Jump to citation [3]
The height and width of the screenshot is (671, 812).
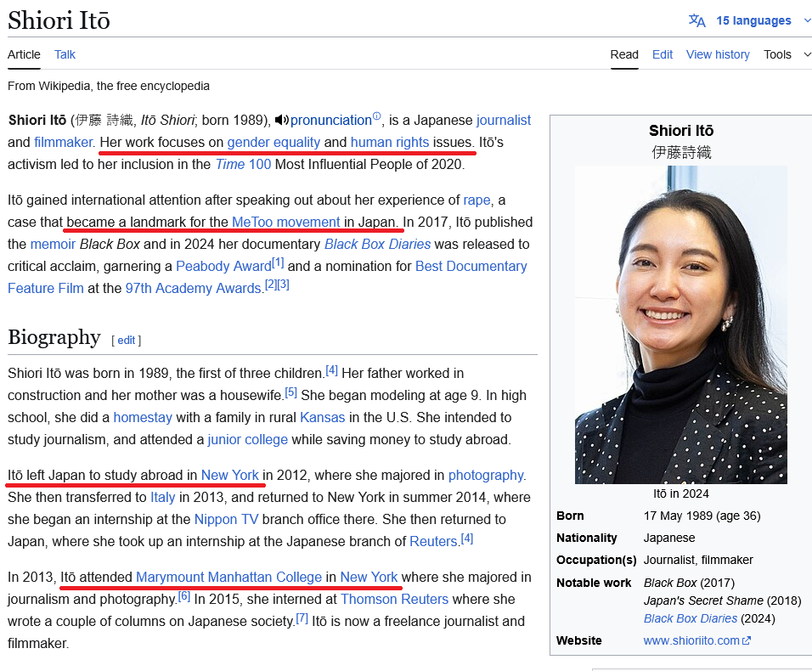coord(284,285)
